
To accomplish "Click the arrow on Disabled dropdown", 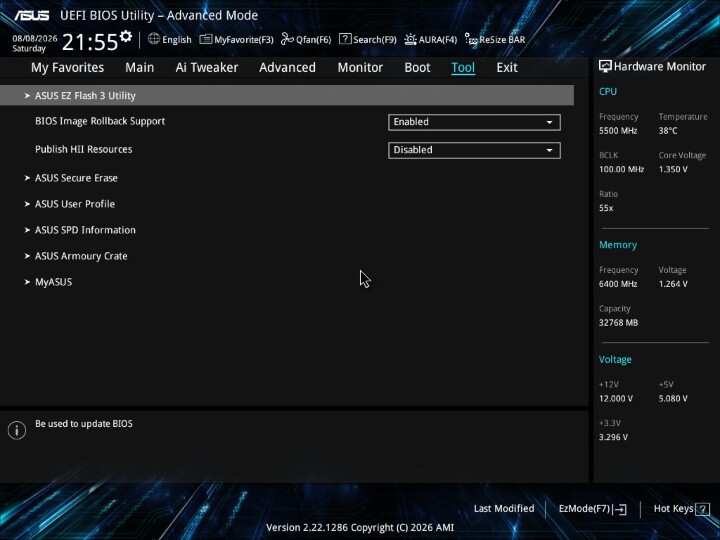I will click(x=549, y=150).
